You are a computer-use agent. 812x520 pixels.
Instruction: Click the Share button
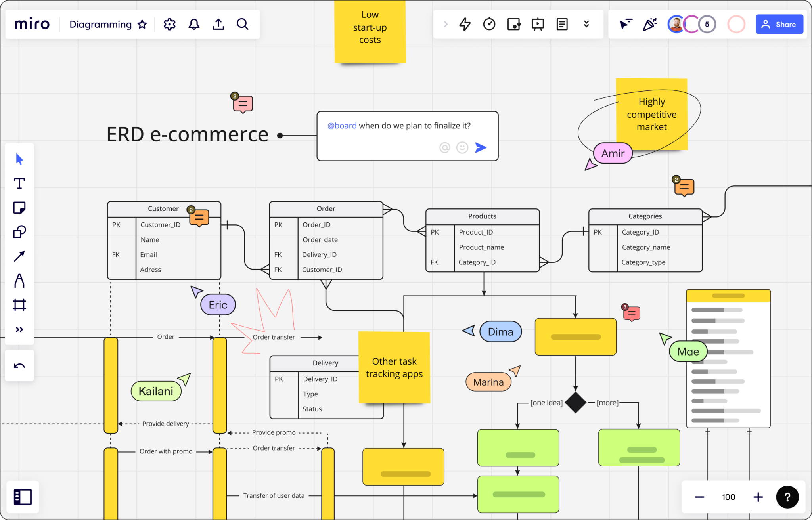click(x=779, y=24)
